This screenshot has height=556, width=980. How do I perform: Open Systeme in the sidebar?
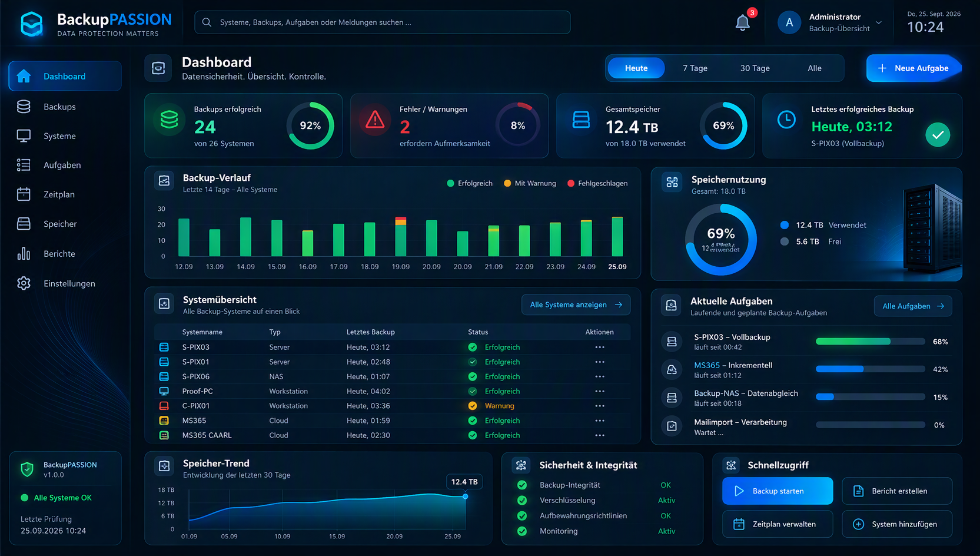pyautogui.click(x=65, y=136)
